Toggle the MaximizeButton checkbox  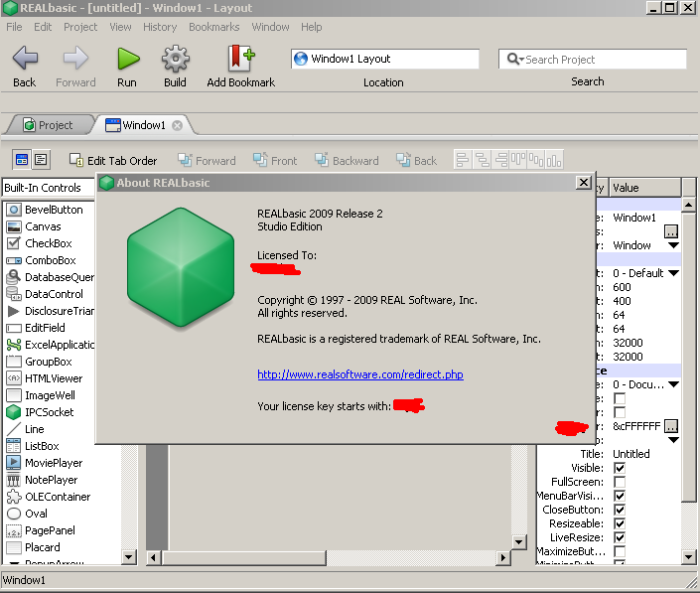[x=620, y=551]
